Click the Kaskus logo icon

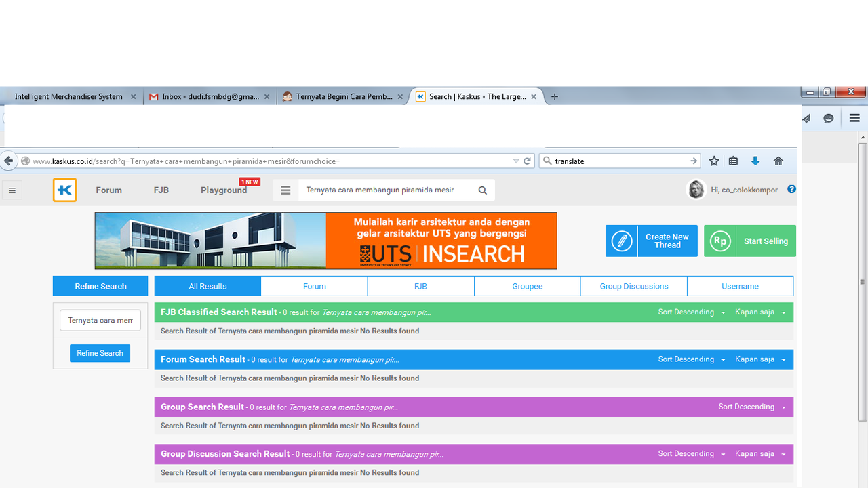pyautogui.click(x=65, y=190)
